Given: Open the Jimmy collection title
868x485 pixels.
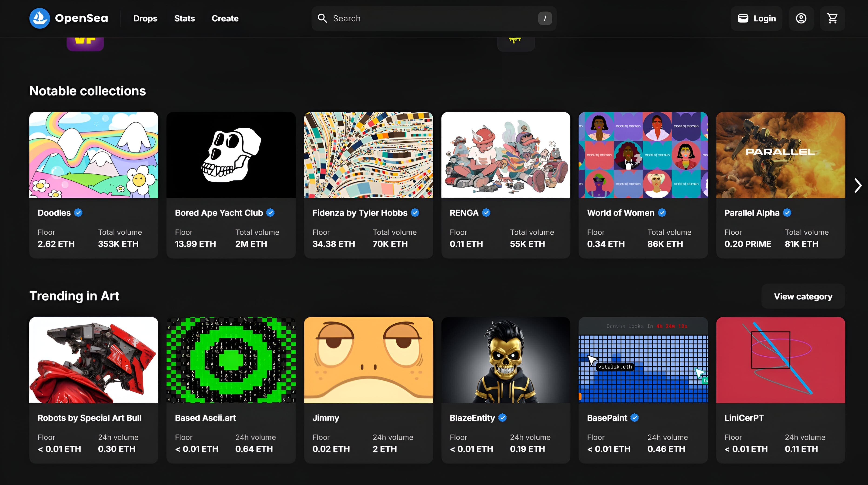Looking at the screenshot, I should point(326,418).
